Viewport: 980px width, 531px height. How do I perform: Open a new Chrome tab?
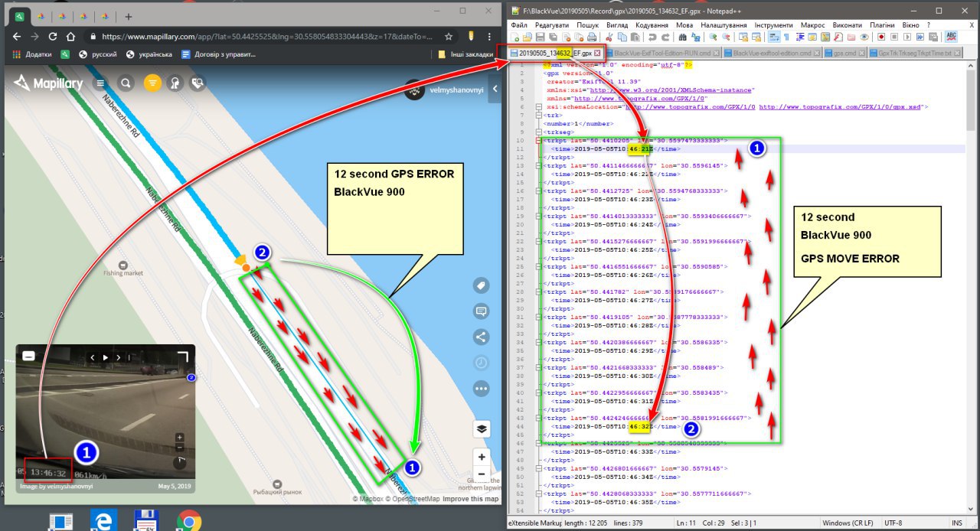pyautogui.click(x=128, y=16)
